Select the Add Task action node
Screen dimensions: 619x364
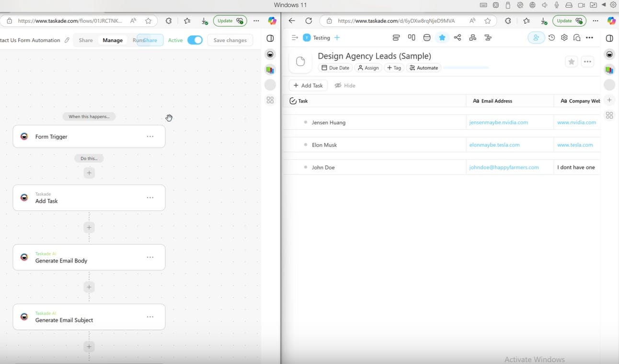89,198
